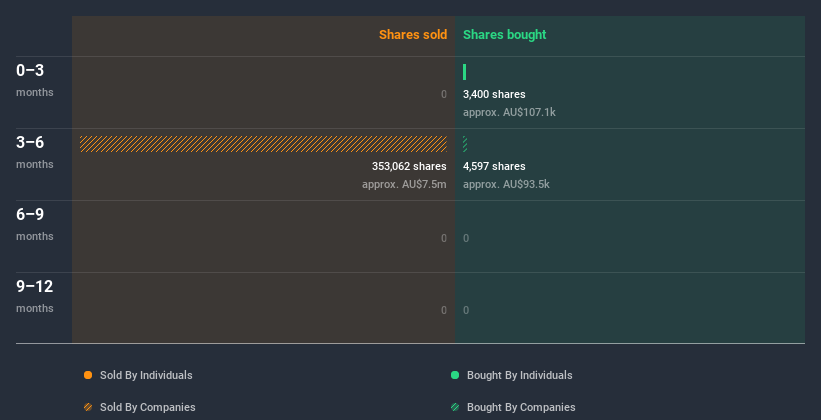Click the orange Sold By Individuals legend dot
This screenshot has width=821, height=420.
point(88,375)
